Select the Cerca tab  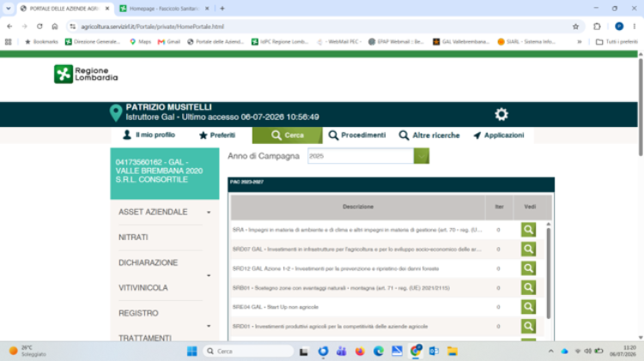pyautogui.click(x=287, y=135)
